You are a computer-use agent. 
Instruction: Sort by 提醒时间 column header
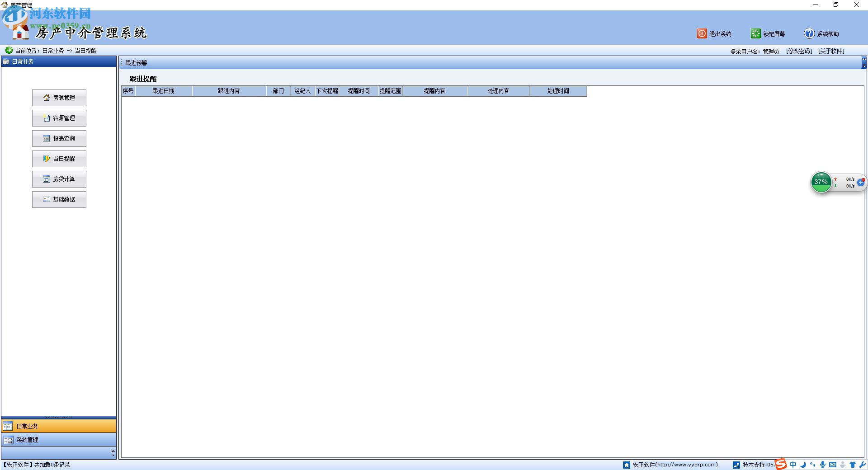click(x=359, y=91)
